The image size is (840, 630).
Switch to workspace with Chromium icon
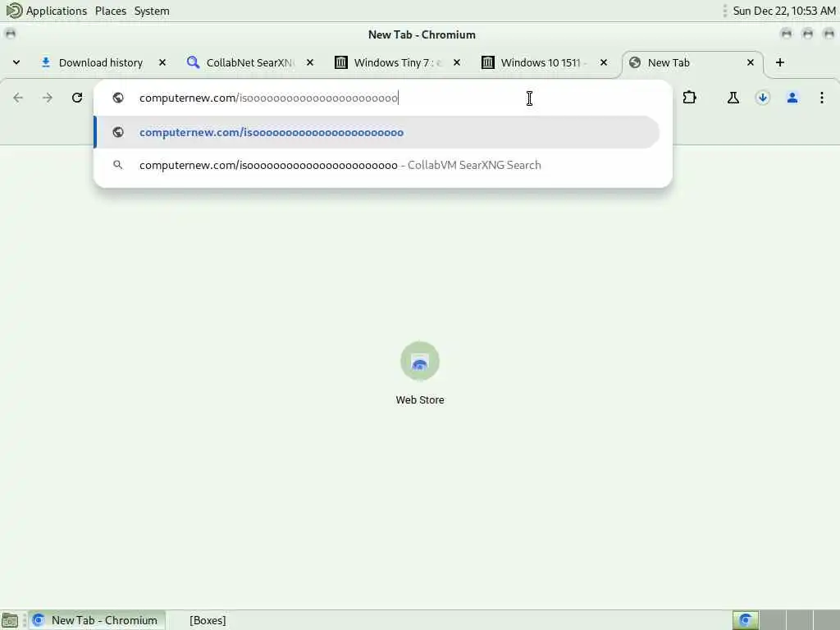click(x=745, y=620)
